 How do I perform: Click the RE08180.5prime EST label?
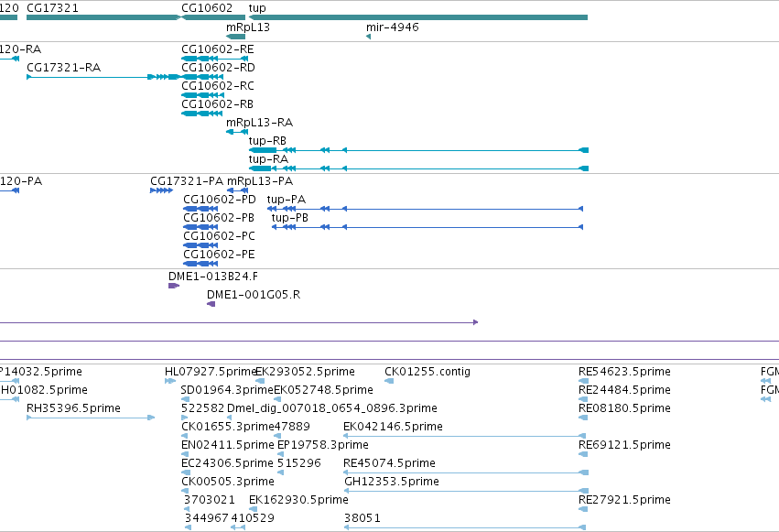[x=624, y=408]
